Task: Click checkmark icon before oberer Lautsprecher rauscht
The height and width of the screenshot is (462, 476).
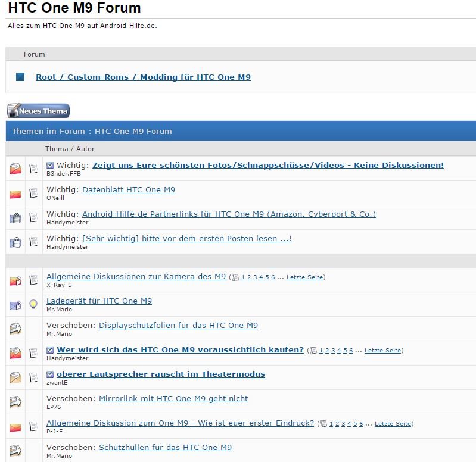Action: 50,374
